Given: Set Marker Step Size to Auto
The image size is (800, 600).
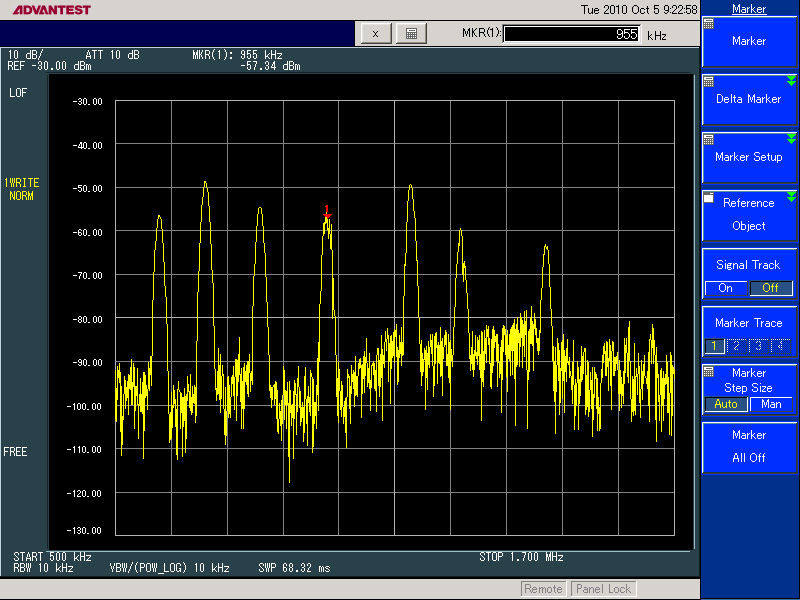Looking at the screenshot, I should 726,404.
